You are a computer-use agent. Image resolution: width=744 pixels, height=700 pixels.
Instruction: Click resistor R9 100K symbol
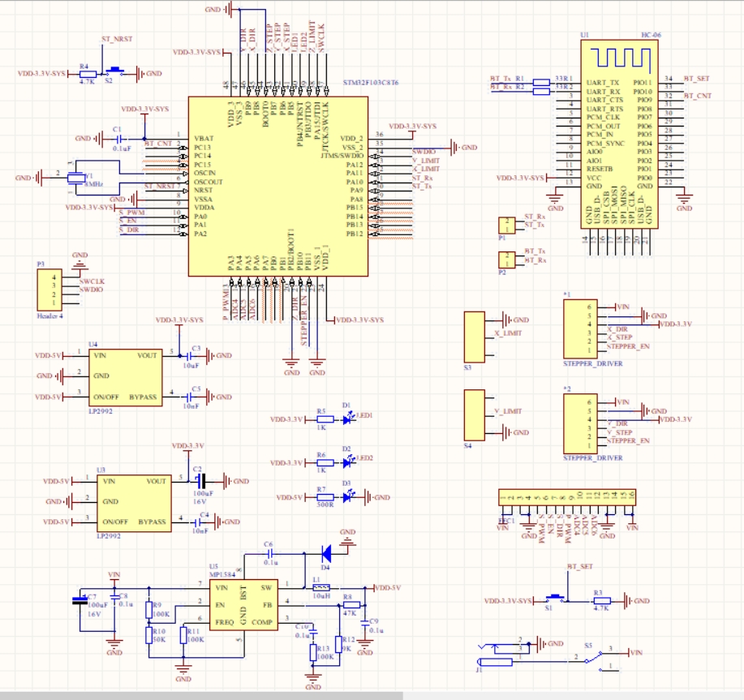click(149, 610)
